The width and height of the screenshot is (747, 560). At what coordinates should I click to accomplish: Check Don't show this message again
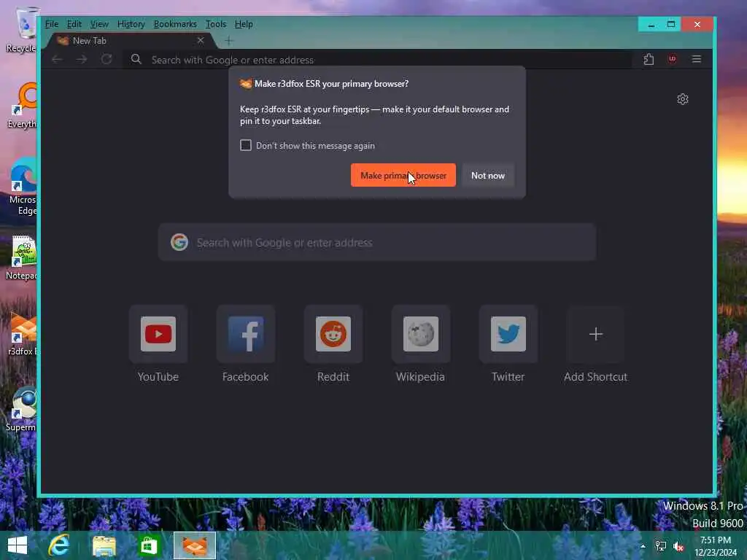click(246, 145)
